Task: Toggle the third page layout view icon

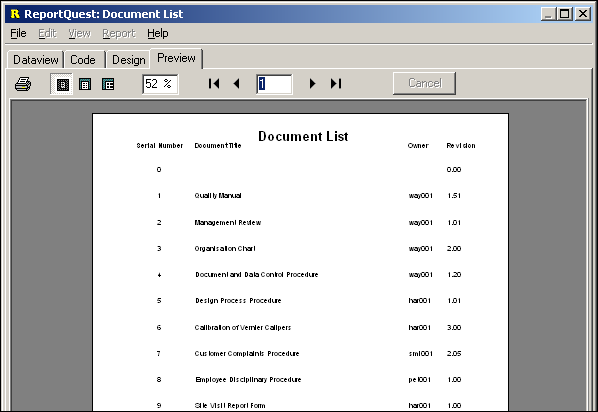Action: (x=108, y=84)
